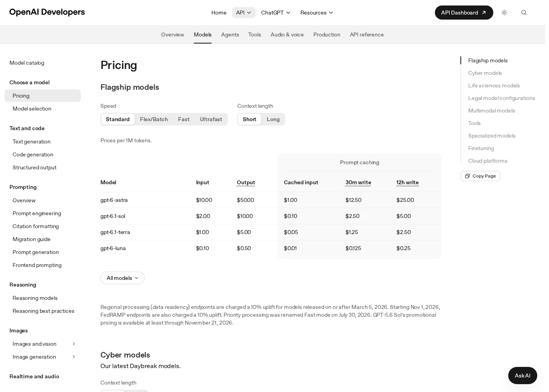Switch speed to Fast
549x392 pixels.
click(184, 119)
